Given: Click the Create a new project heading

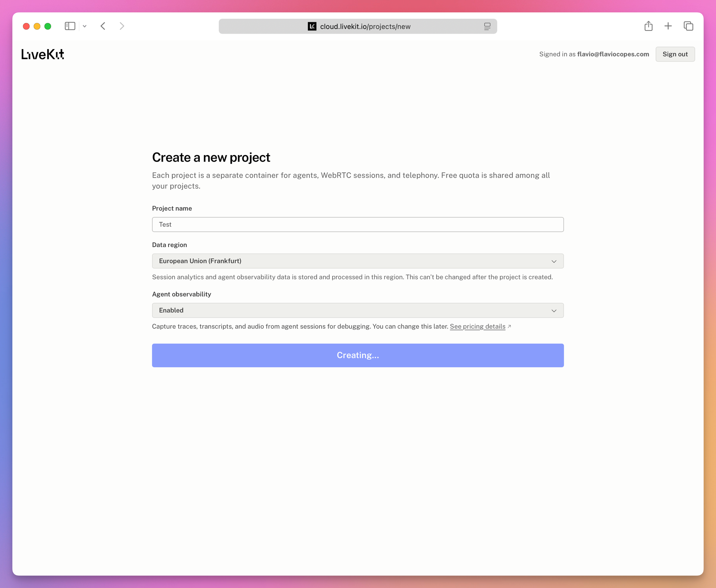Looking at the screenshot, I should 211,158.
